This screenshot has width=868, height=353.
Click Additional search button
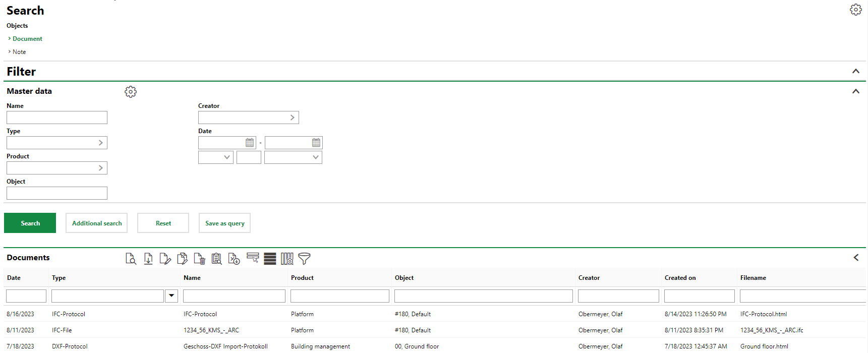click(96, 223)
